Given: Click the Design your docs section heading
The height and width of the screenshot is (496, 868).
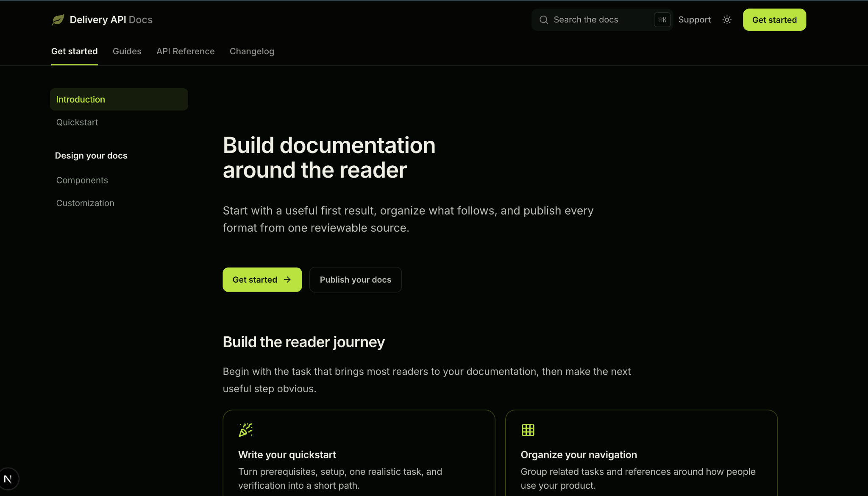Looking at the screenshot, I should pos(91,156).
